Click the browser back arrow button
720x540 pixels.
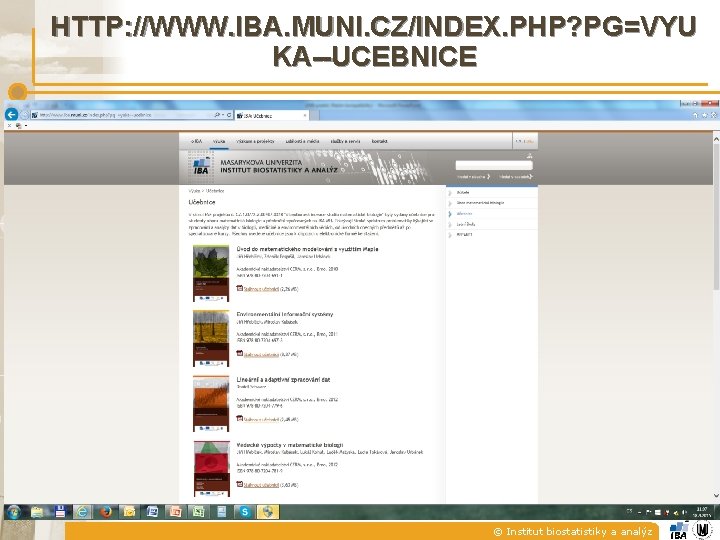[11, 114]
